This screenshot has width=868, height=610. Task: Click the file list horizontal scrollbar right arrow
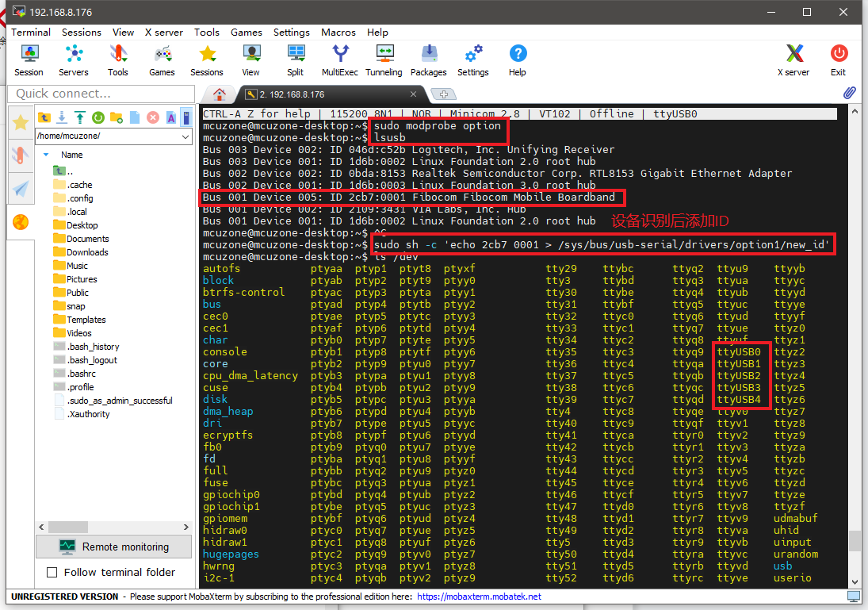186,527
